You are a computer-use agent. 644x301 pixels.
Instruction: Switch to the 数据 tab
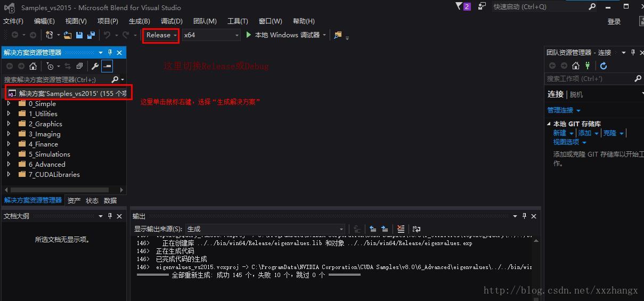coord(110,200)
